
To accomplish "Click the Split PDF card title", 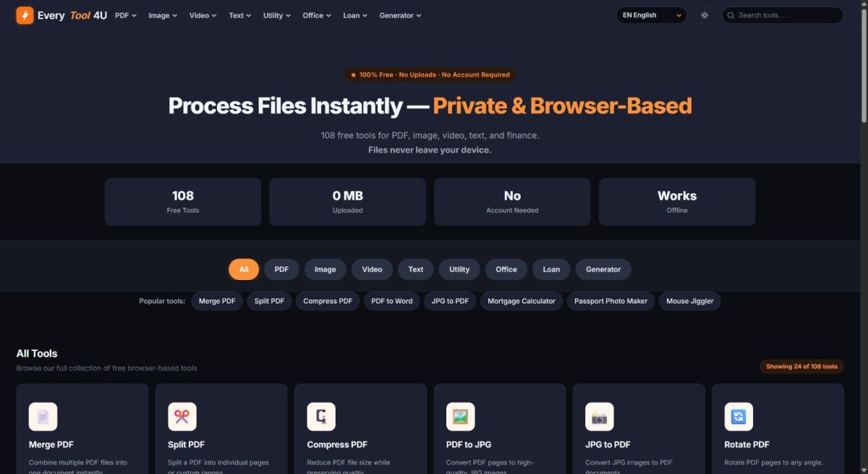I will 186,444.
